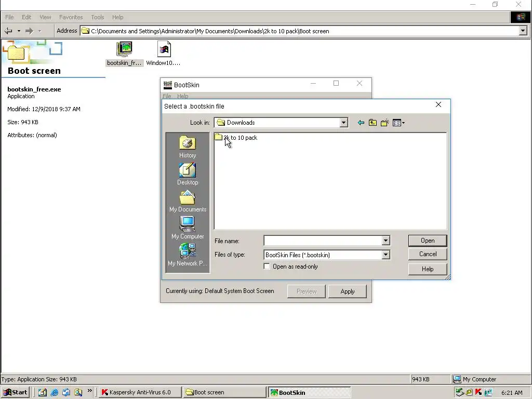Launch Internet Explorer from quick launch
The height and width of the screenshot is (399, 532).
(54, 393)
